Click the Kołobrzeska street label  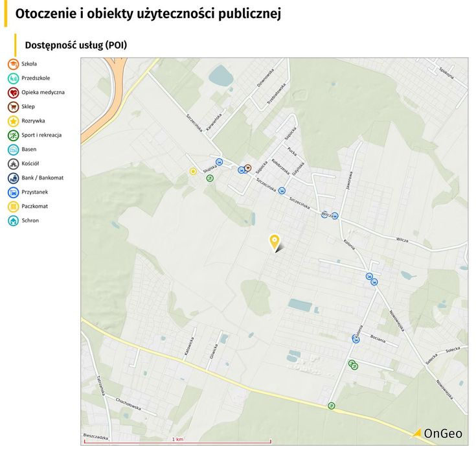point(280,167)
